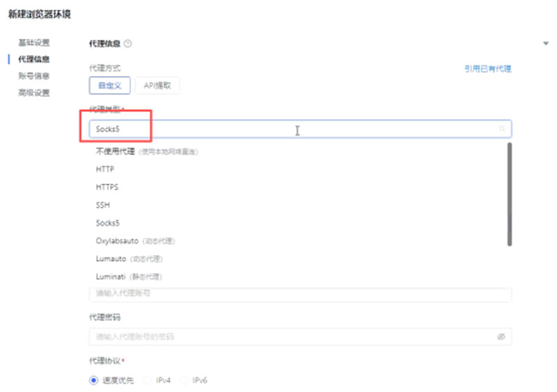Collapse the 代理信息 section arrow
This screenshot has height=392, width=557.
(546, 43)
